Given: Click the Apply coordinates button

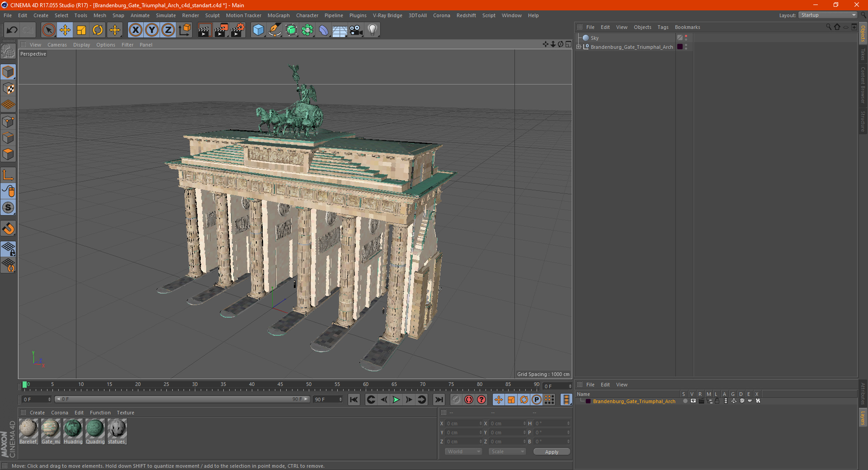Looking at the screenshot, I should [x=552, y=452].
